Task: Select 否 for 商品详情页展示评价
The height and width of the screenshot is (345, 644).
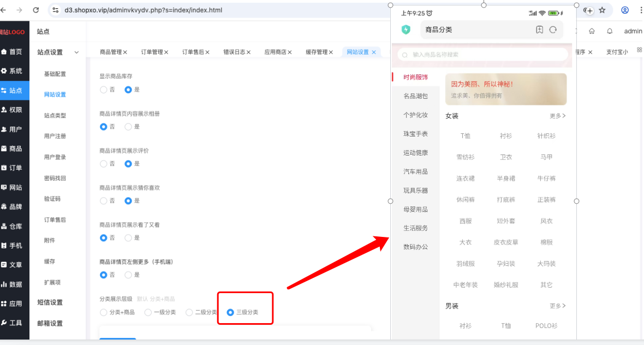Action: [x=104, y=163]
